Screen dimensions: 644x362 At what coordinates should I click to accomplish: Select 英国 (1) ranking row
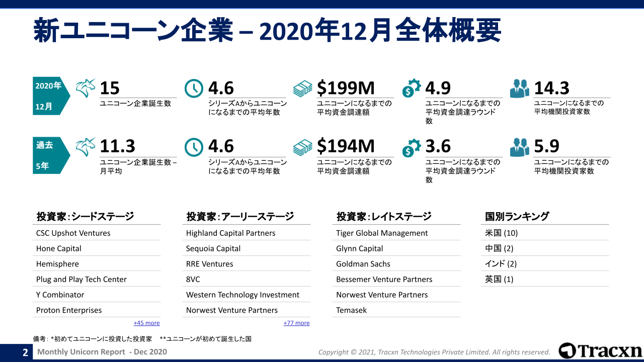tap(545, 280)
